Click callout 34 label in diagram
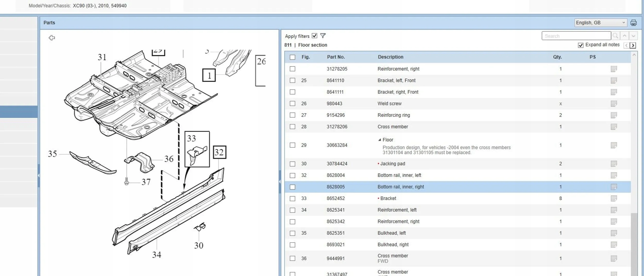 157,255
